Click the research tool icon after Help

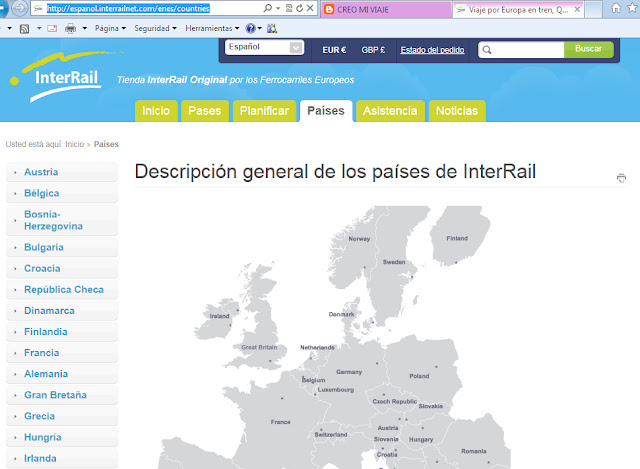[272, 29]
